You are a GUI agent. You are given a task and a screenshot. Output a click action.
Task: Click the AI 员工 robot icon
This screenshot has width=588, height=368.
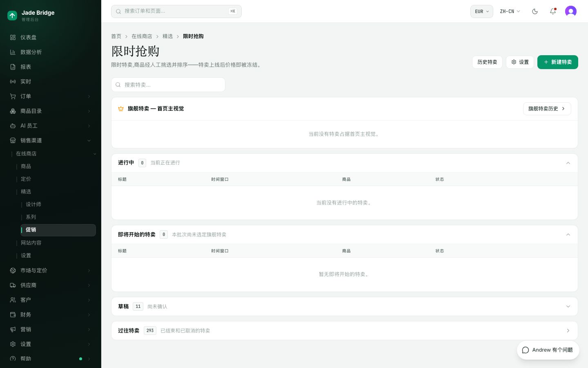point(13,126)
